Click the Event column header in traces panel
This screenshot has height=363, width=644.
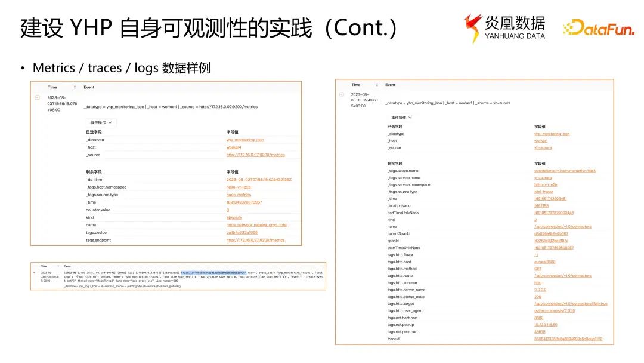click(390, 85)
